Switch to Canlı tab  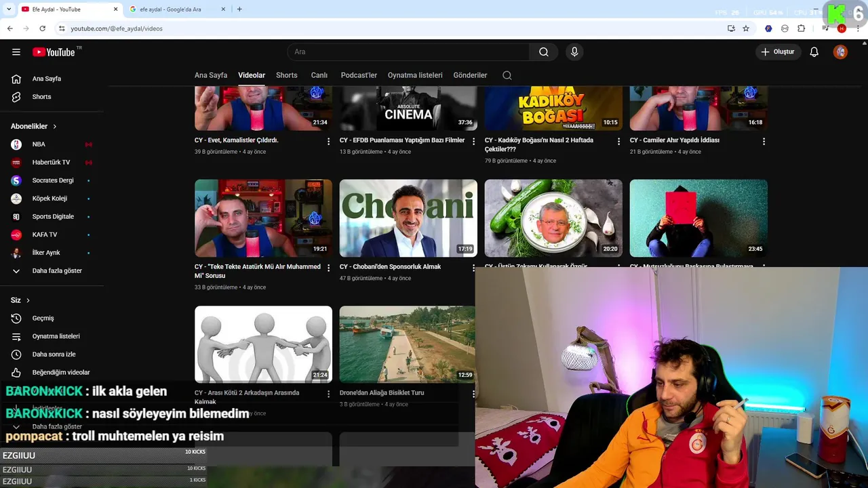319,75
